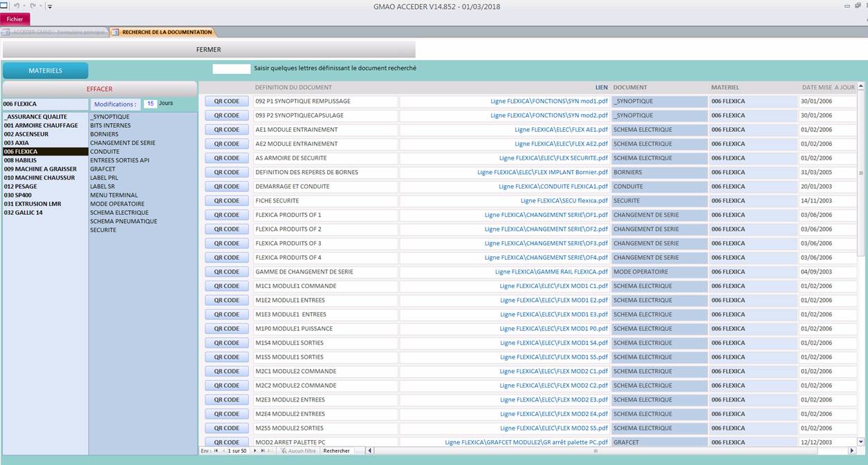Select SCHEMA PNEUMATIQUE document type
This screenshot has width=868, height=465.
(x=142, y=221)
